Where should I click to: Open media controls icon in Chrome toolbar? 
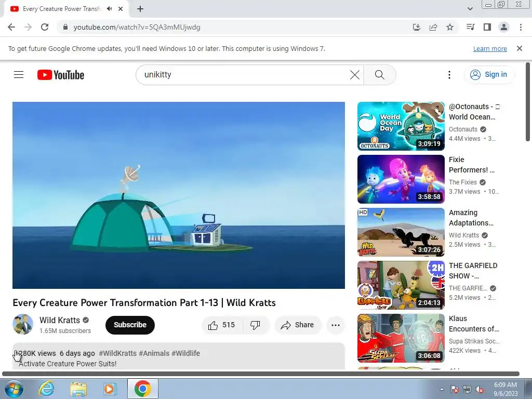[471, 27]
